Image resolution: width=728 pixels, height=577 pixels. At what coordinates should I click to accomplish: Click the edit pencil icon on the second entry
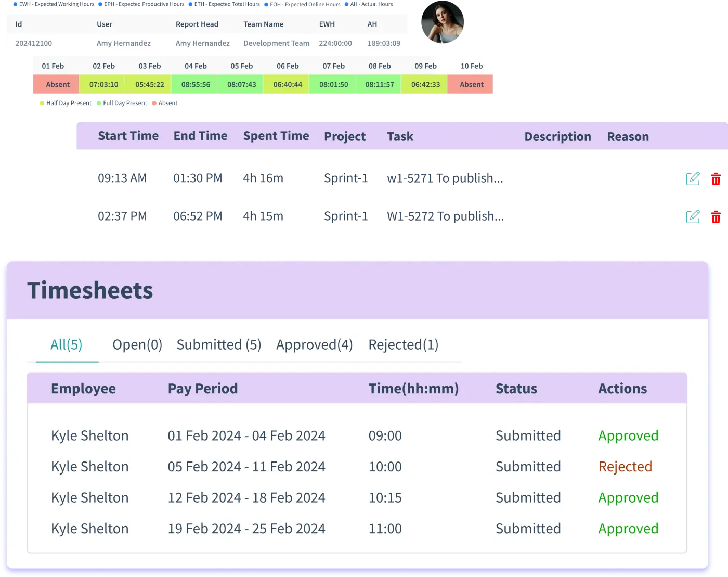pos(692,216)
